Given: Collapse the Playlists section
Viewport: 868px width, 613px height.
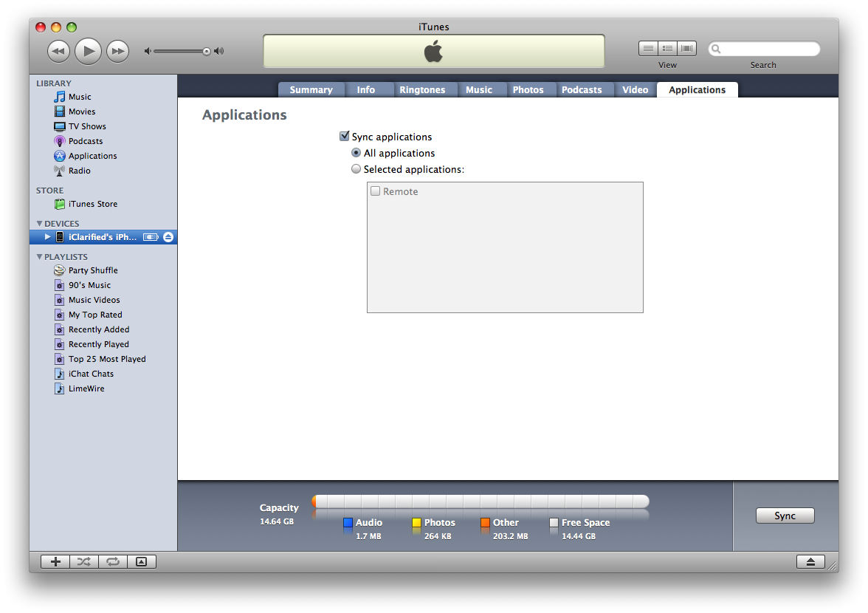Looking at the screenshot, I should coord(39,257).
